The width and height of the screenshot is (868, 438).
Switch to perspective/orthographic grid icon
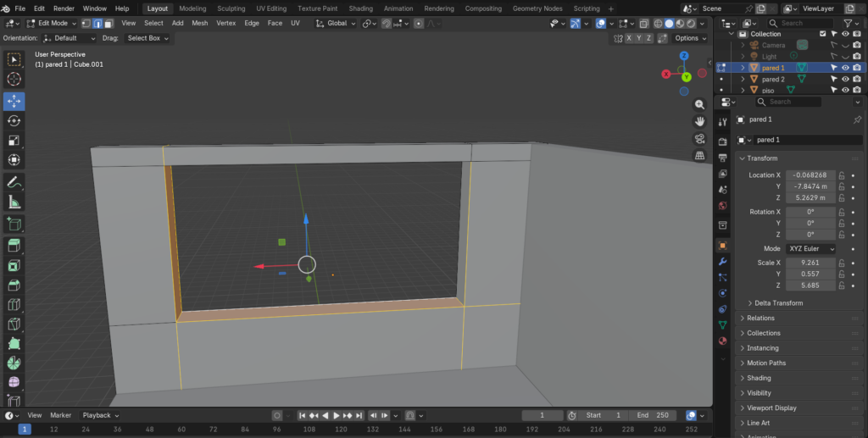(699, 156)
